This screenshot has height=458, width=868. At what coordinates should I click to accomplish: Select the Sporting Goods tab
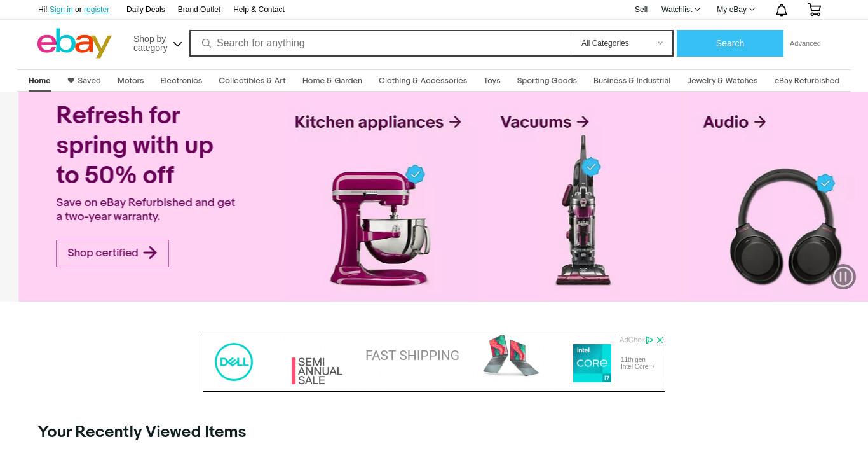[546, 81]
